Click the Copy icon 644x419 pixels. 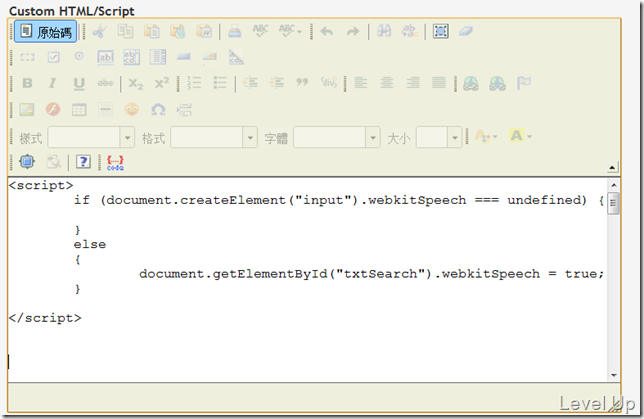coord(125,31)
